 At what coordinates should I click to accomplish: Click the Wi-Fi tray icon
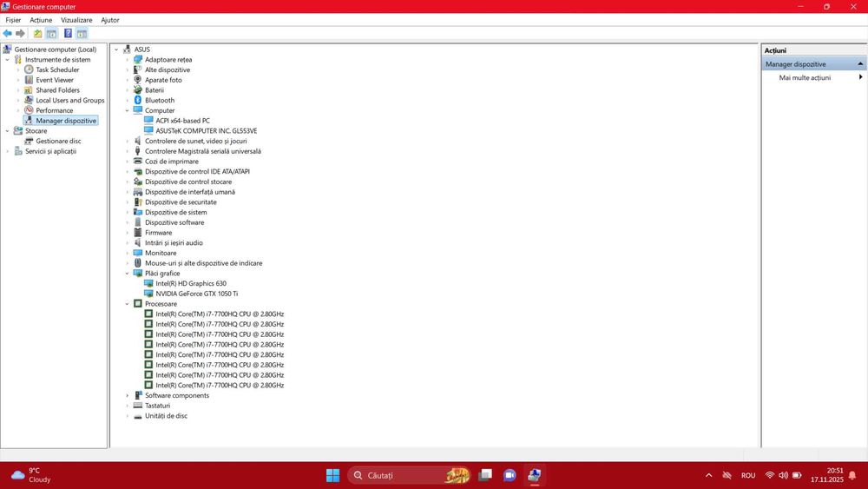click(769, 475)
